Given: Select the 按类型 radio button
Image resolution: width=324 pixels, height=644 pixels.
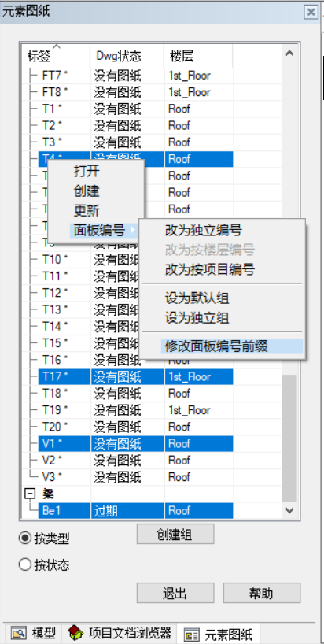Looking at the screenshot, I should click(25, 539).
